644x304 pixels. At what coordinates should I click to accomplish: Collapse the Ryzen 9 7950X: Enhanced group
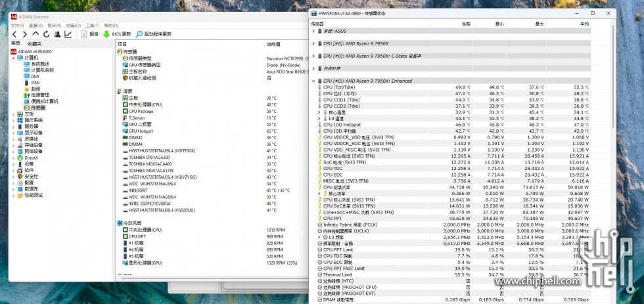click(314, 81)
